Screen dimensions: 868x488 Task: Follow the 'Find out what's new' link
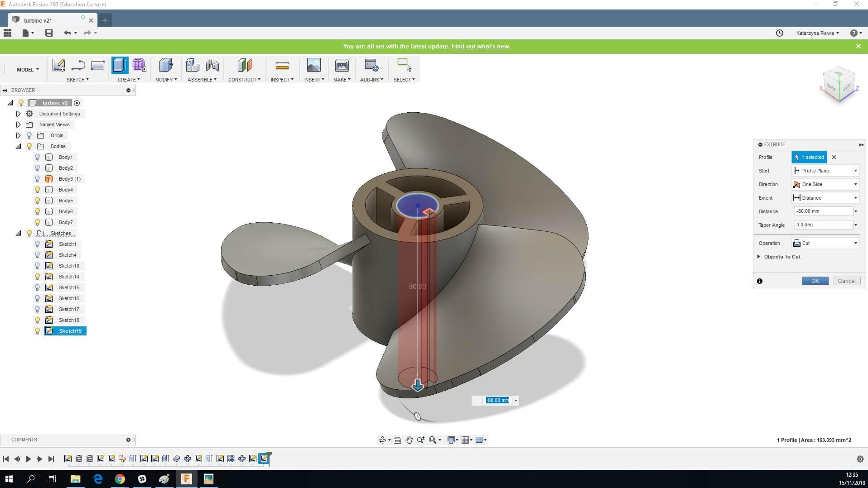[481, 47]
